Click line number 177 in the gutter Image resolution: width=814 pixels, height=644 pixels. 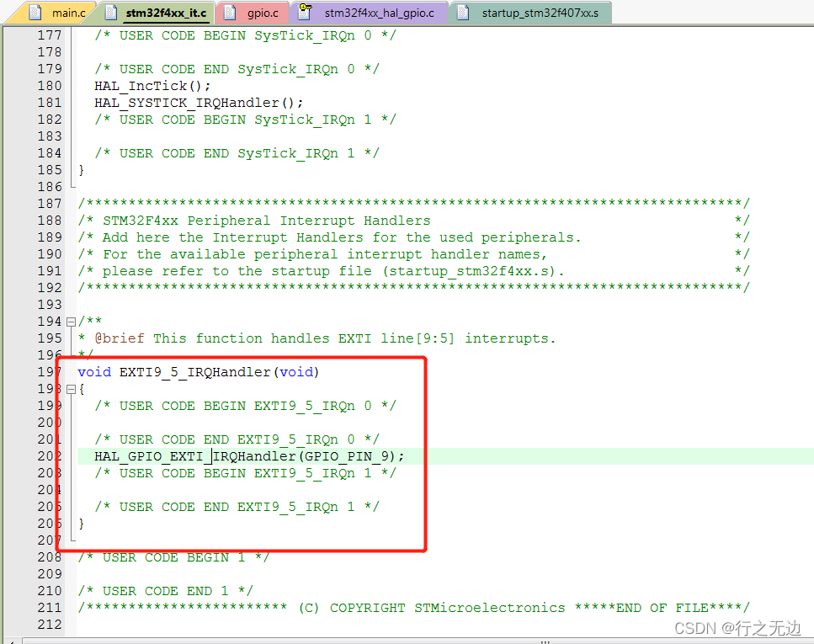point(50,35)
